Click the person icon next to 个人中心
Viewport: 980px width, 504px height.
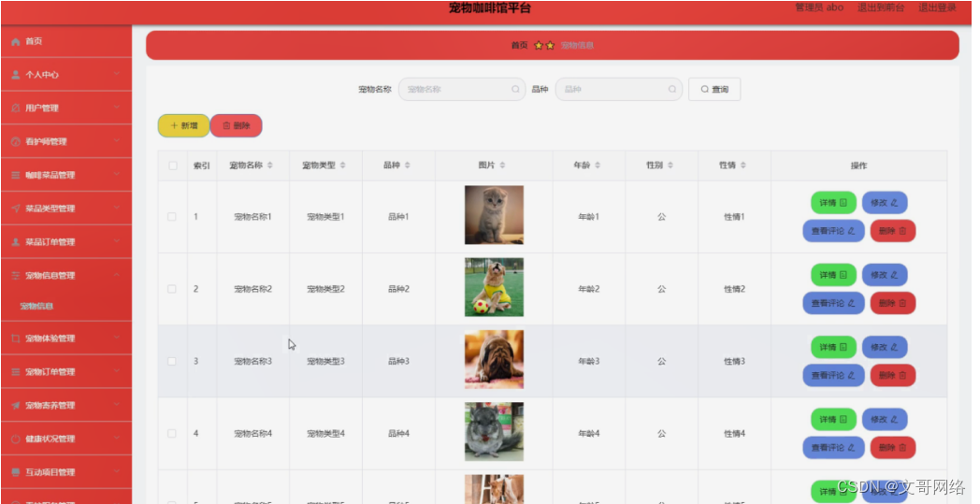click(16, 75)
